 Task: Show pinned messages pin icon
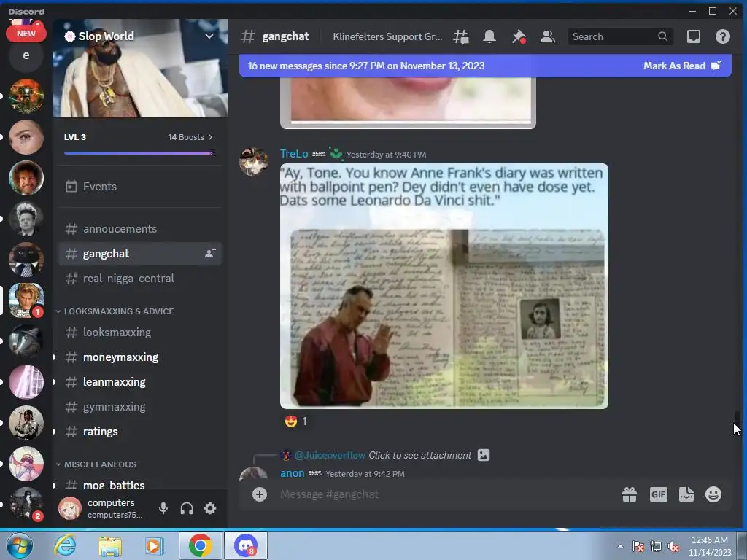click(519, 36)
